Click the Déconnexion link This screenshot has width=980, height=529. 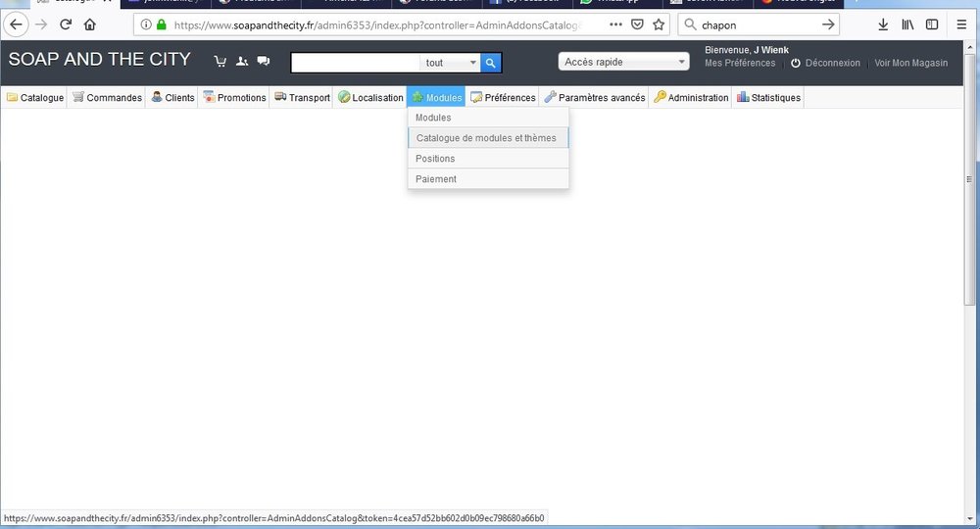click(832, 63)
